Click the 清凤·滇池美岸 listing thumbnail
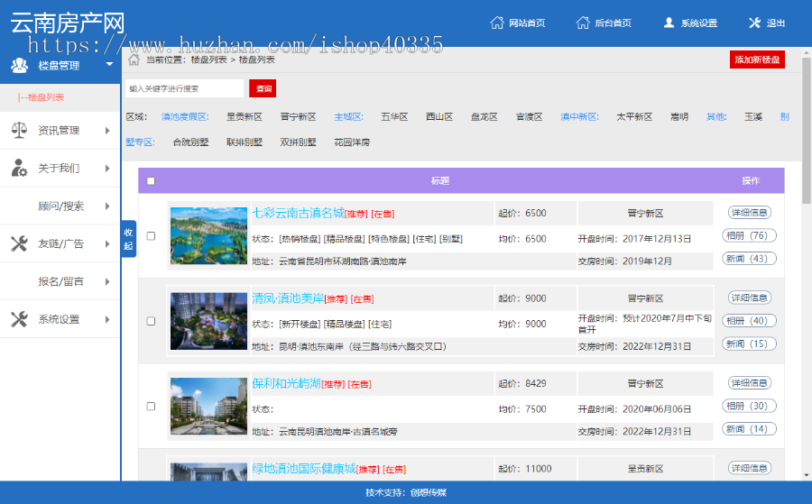The image size is (812, 504). click(208, 321)
